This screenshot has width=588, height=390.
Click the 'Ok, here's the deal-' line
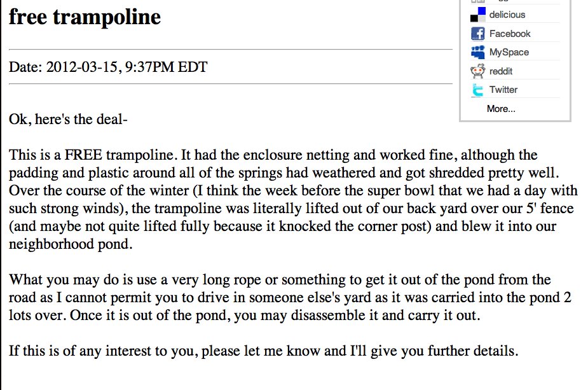pyautogui.click(x=68, y=120)
